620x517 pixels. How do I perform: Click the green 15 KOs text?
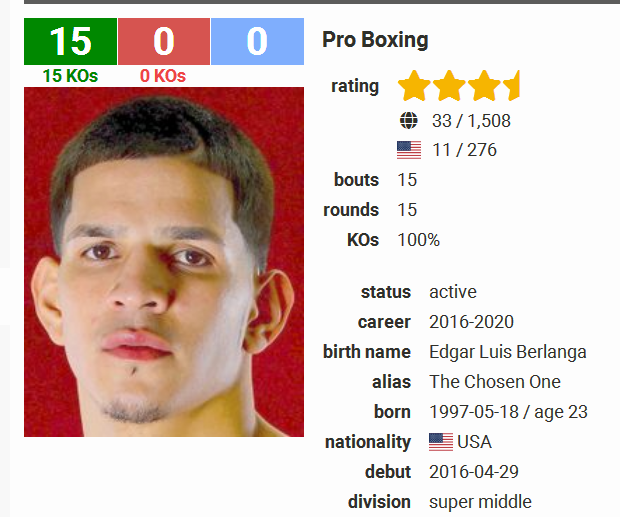click(x=70, y=75)
